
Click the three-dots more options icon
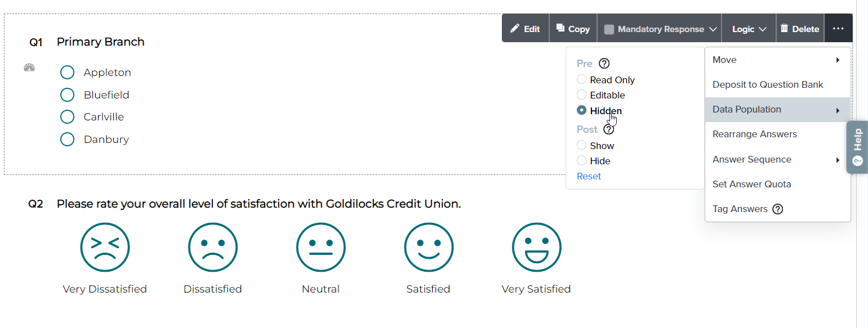(x=838, y=29)
